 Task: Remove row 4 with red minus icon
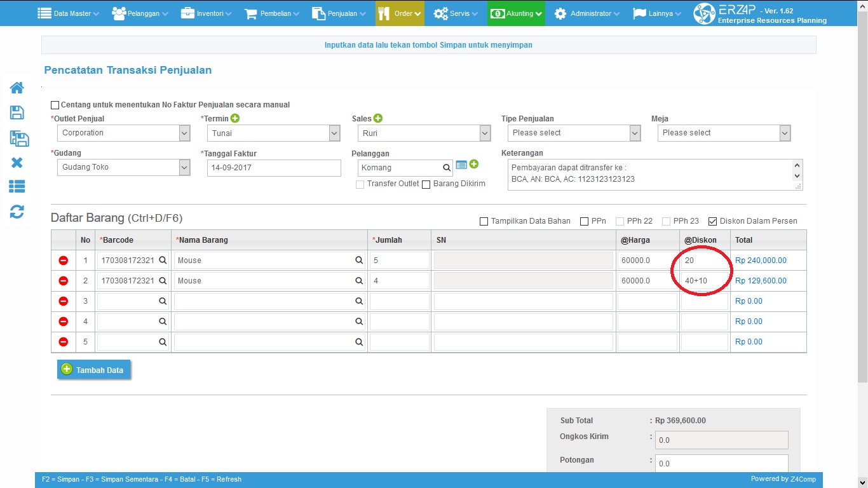(63, 322)
